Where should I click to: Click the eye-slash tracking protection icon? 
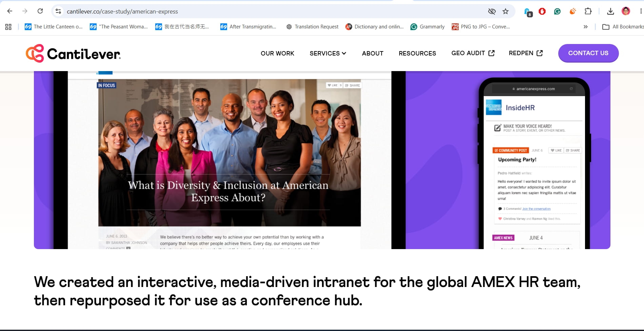tap(491, 11)
